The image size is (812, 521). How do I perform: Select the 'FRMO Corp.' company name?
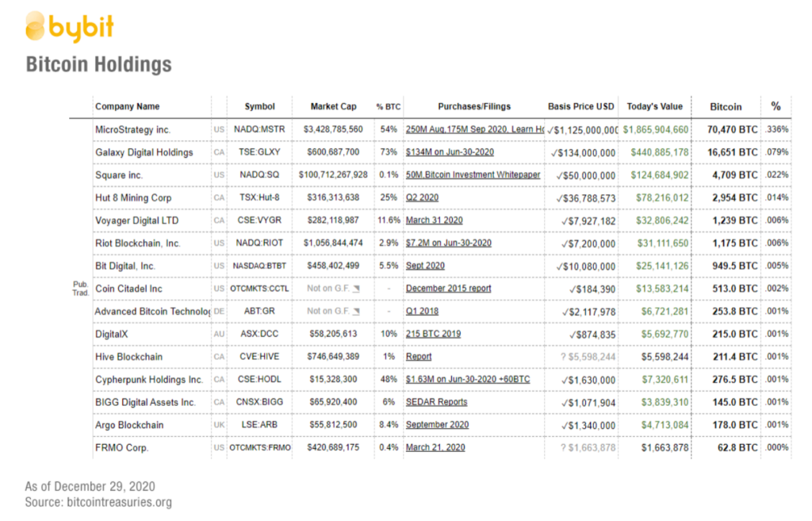121,448
